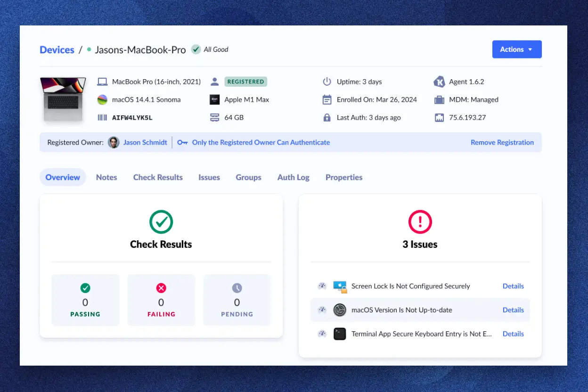
Task: Click the MDM Managed briefcase icon
Action: (441, 99)
